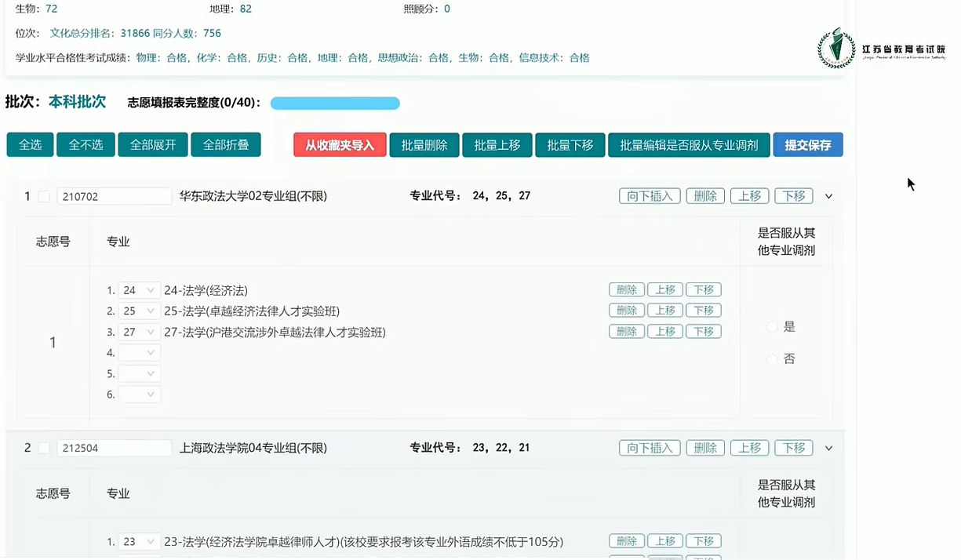Click the volunteer completeness progress bar
Viewport: 961px width, 560px height.
tap(335, 104)
